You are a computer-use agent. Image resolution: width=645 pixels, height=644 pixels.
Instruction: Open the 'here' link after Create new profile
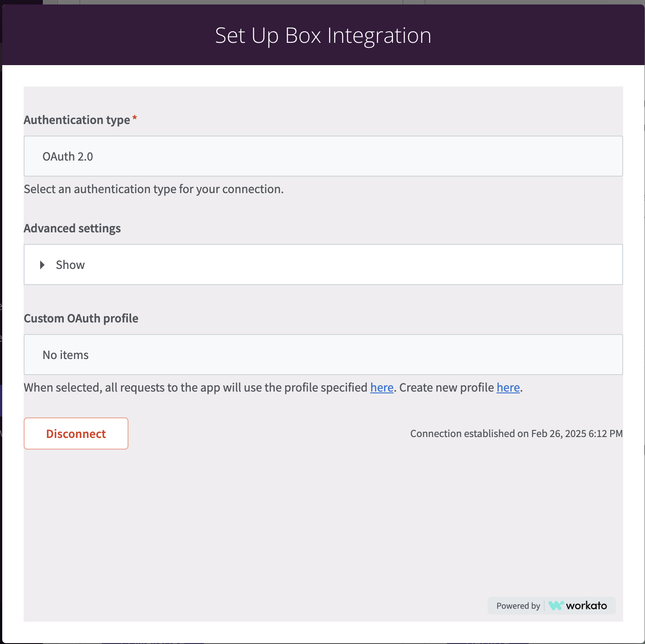click(508, 388)
